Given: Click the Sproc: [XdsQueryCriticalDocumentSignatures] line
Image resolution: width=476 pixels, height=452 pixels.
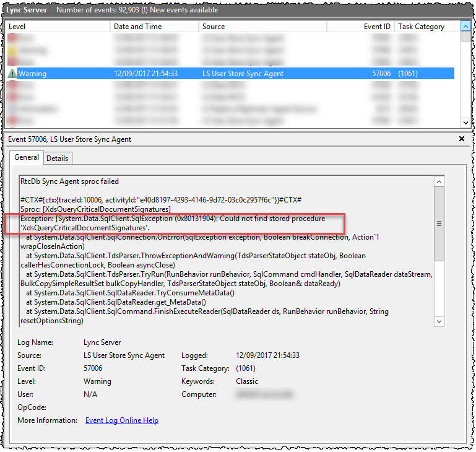Looking at the screenshot, I should pos(95,209).
